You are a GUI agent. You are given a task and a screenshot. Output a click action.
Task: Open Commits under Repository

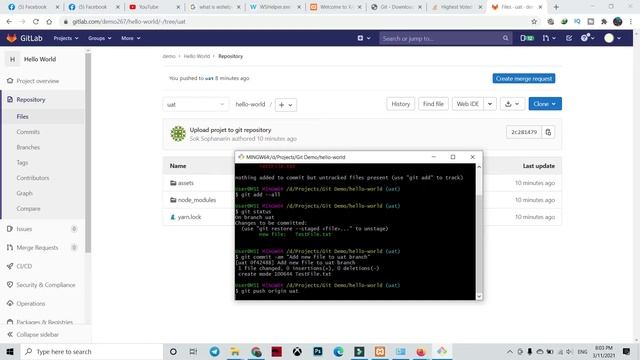(x=28, y=132)
